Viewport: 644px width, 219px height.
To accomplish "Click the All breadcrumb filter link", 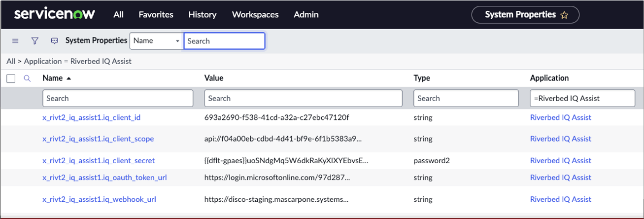I will pyautogui.click(x=11, y=62).
